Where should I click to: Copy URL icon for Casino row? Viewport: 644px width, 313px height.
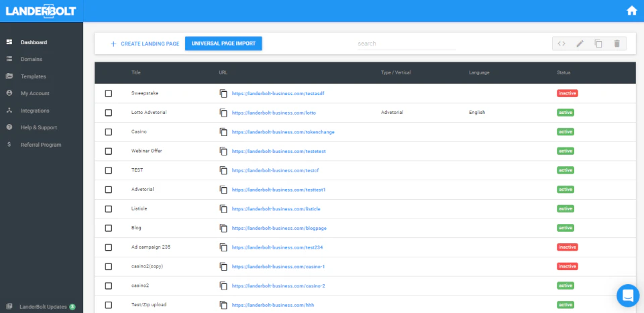click(223, 131)
